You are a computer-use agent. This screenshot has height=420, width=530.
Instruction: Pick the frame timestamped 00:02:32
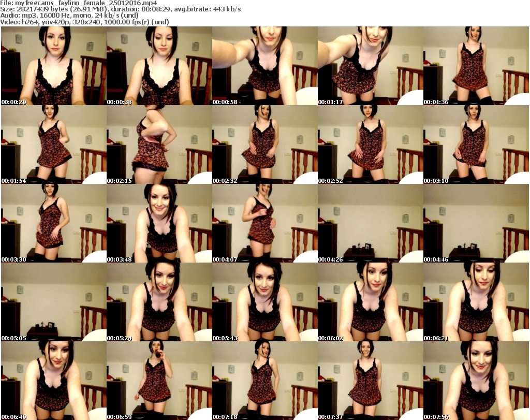(x=264, y=144)
